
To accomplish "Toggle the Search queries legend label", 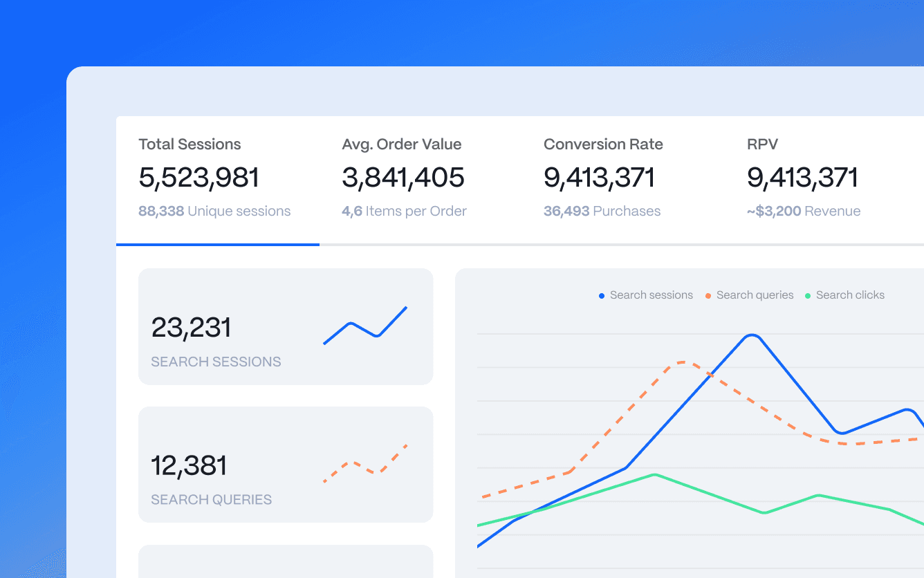I will [755, 295].
